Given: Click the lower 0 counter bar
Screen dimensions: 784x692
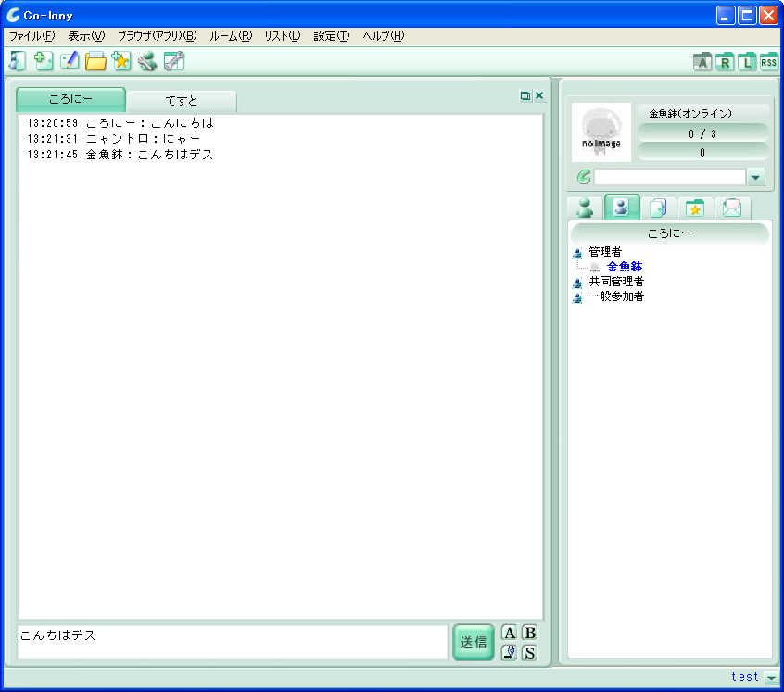Looking at the screenshot, I should click(x=702, y=153).
